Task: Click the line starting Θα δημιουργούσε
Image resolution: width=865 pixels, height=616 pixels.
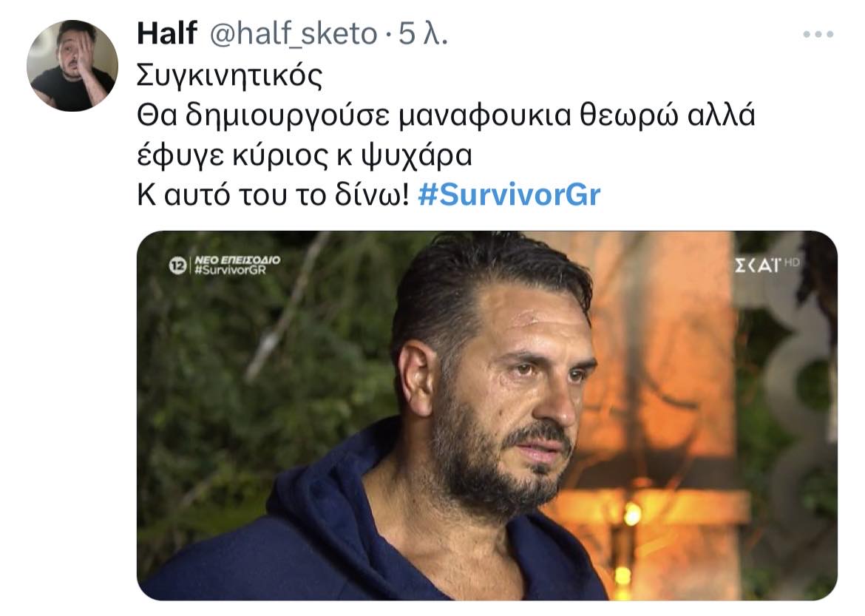Action: click(446, 115)
